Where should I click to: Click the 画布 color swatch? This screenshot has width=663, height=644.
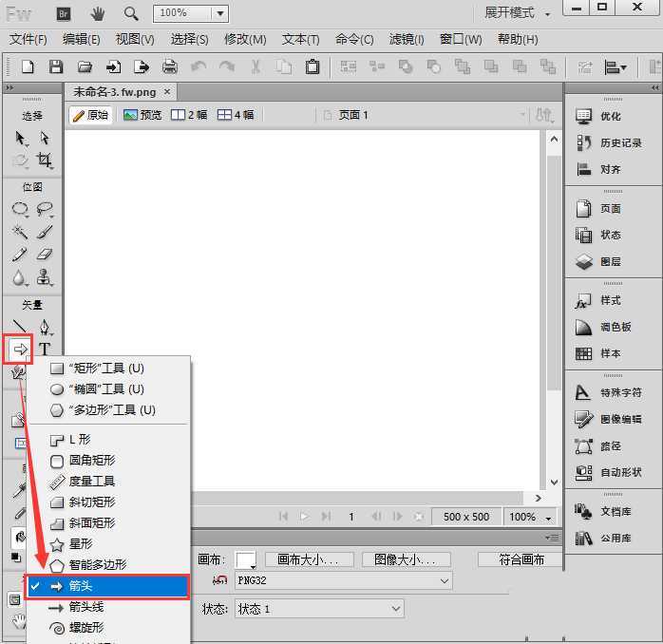click(x=246, y=559)
